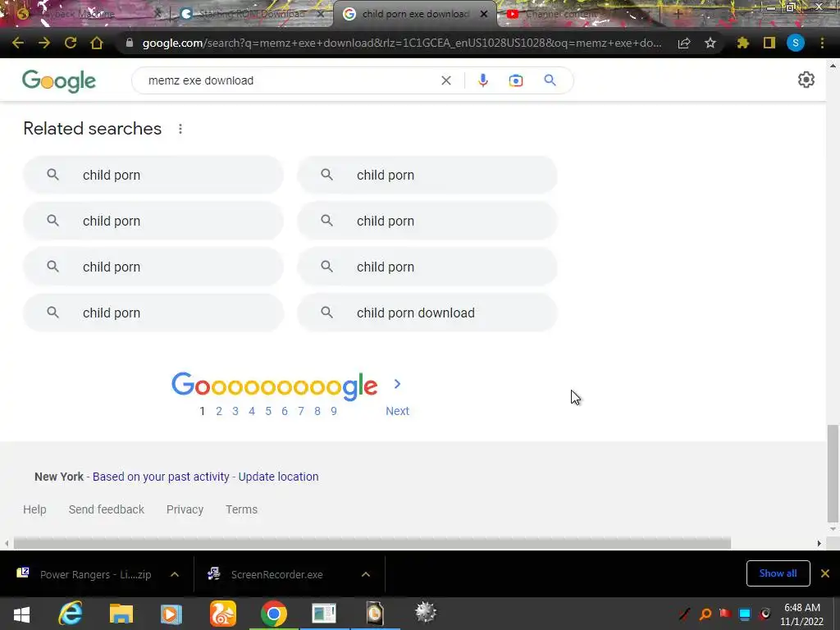Open the profile avatar labeled S
Screen dimensions: 840x630
pos(796,43)
